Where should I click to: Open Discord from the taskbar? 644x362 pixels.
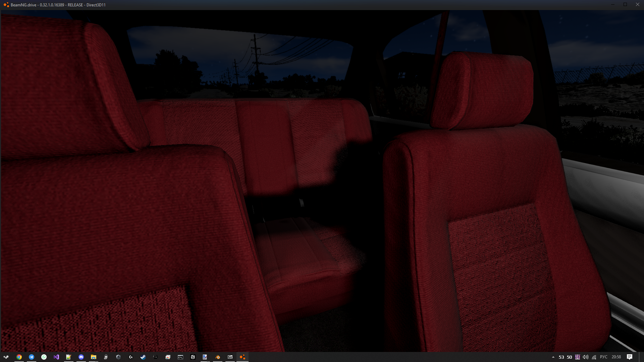[81, 357]
